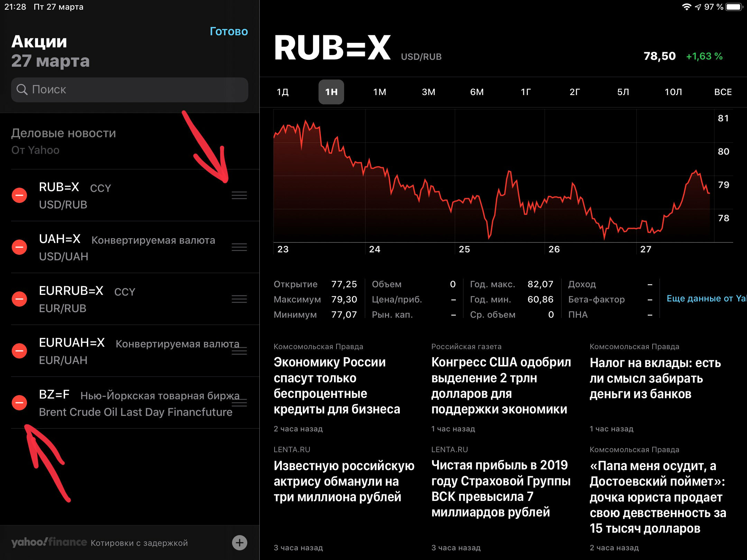This screenshot has height=560, width=747.
Task: Show the 1Г yearly chart
Action: (526, 92)
